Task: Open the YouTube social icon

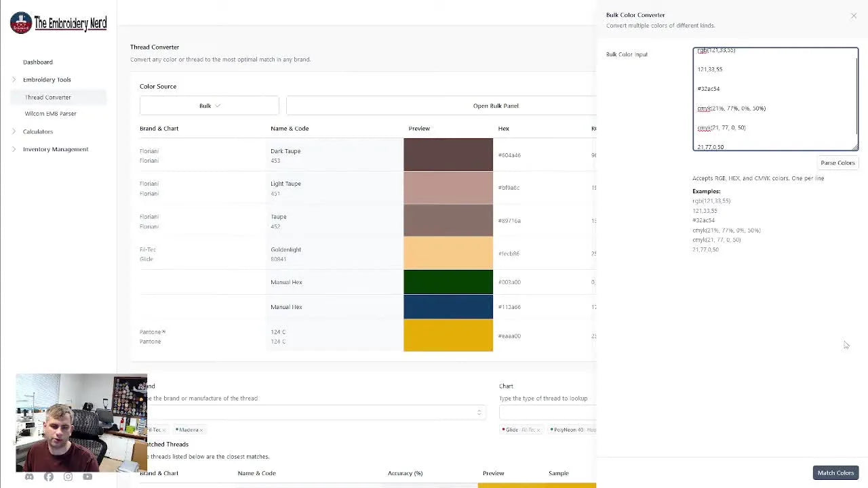Action: (x=87, y=477)
